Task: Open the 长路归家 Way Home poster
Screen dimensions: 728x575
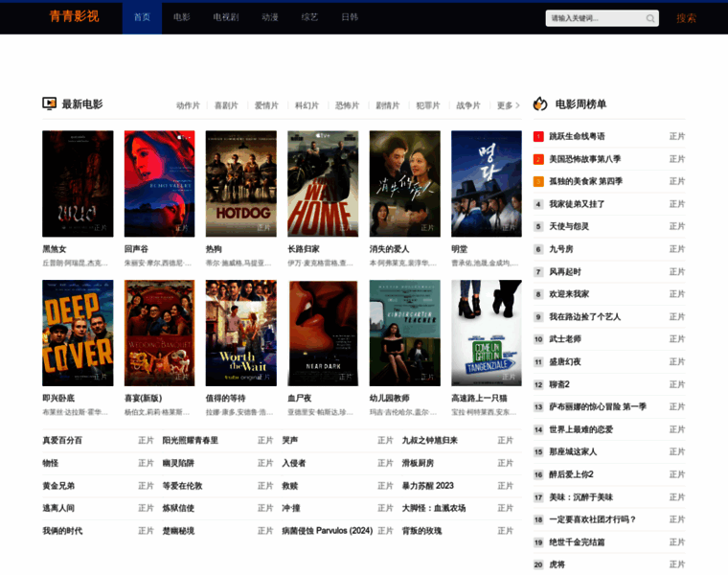Action: pyautogui.click(x=323, y=183)
